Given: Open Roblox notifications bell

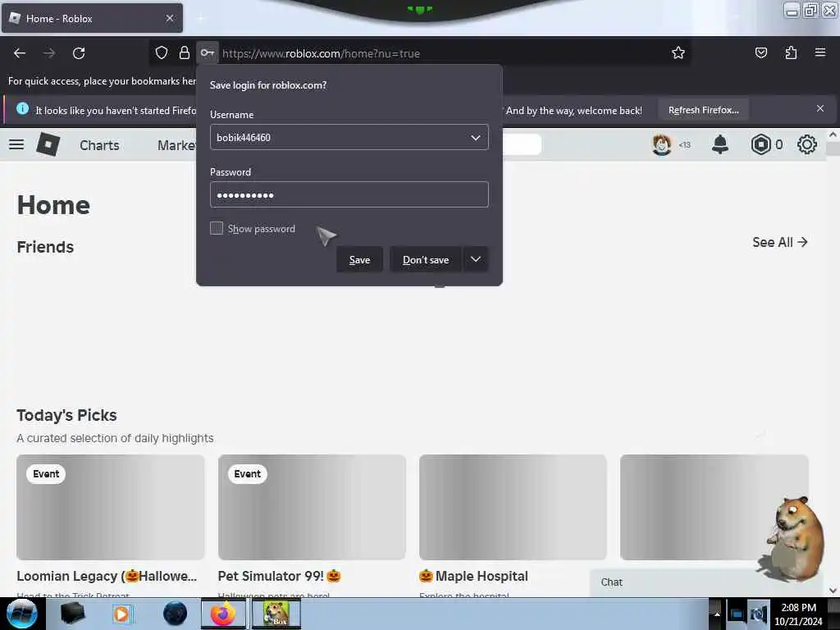Looking at the screenshot, I should (720, 144).
